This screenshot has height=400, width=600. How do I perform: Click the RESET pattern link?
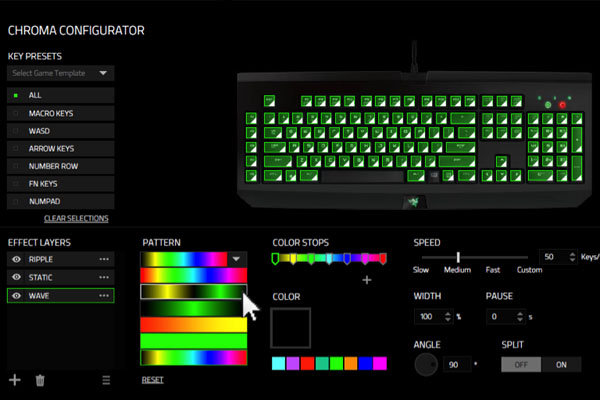pyautogui.click(x=152, y=380)
